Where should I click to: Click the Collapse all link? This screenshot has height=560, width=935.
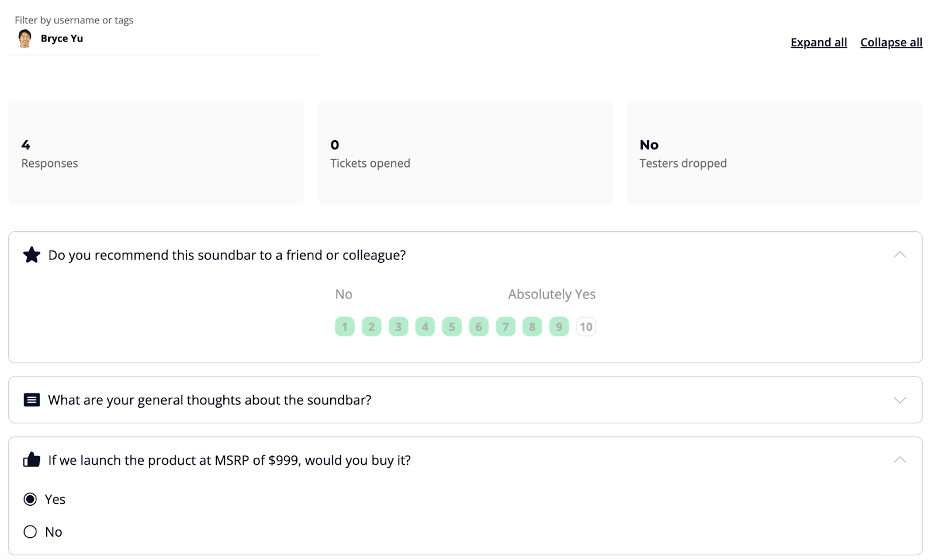[891, 43]
